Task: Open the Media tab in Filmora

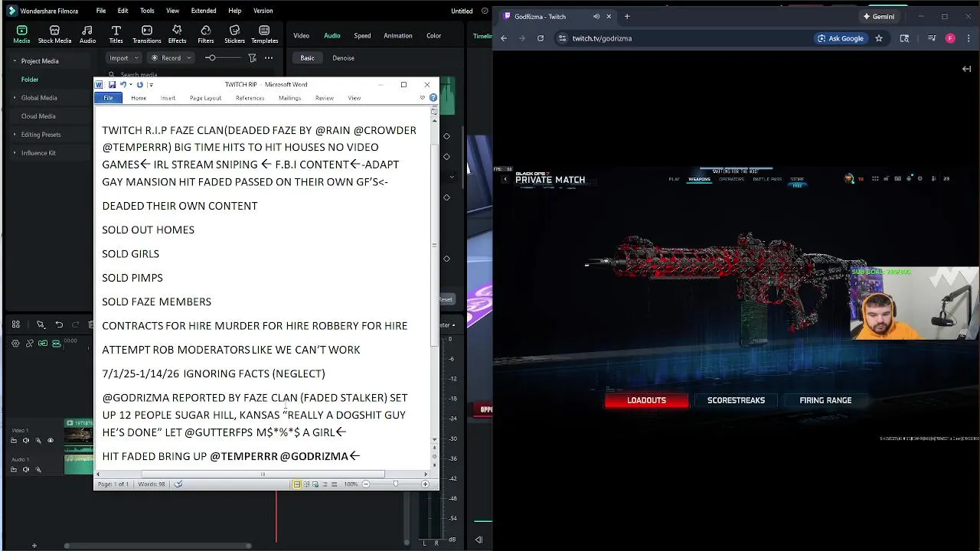Action: [x=21, y=34]
